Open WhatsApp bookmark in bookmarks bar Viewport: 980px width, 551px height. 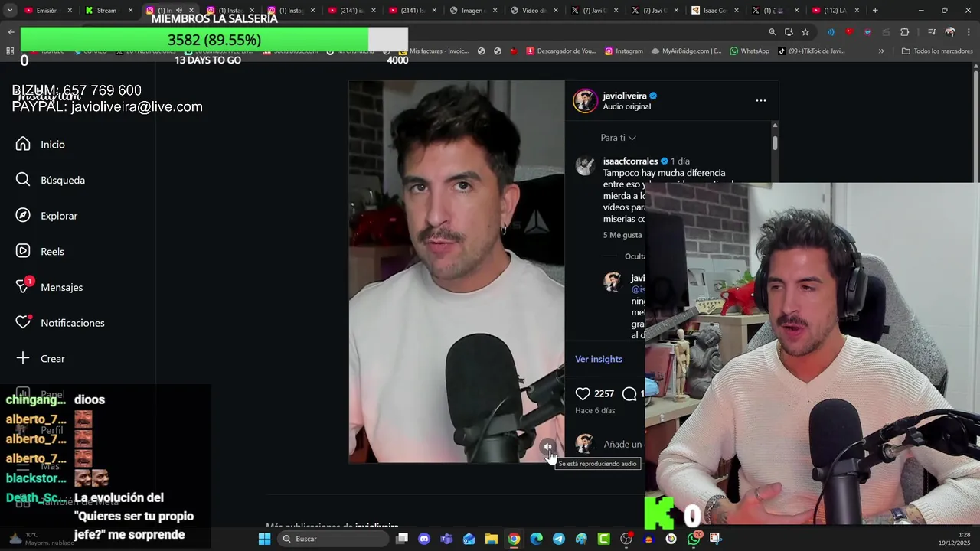tap(749, 51)
